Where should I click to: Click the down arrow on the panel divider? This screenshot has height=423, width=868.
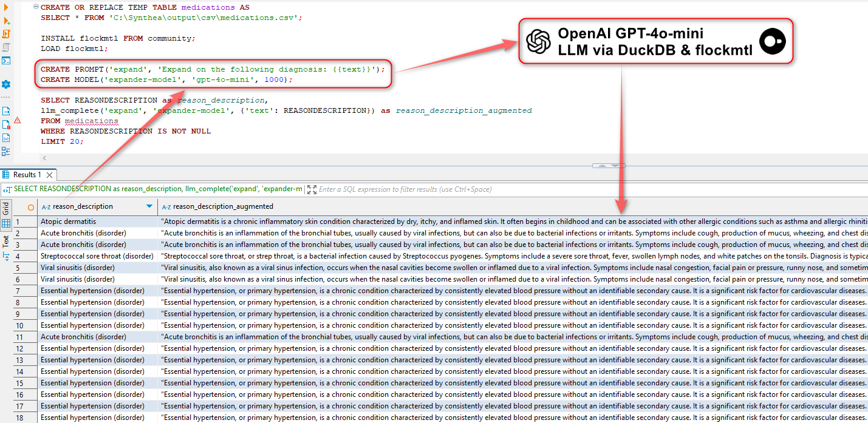615,165
